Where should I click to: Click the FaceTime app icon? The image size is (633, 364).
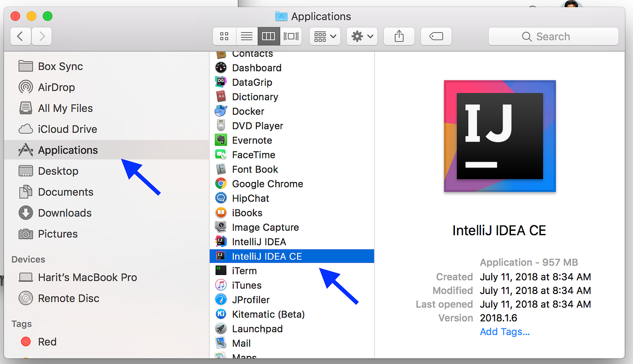221,154
